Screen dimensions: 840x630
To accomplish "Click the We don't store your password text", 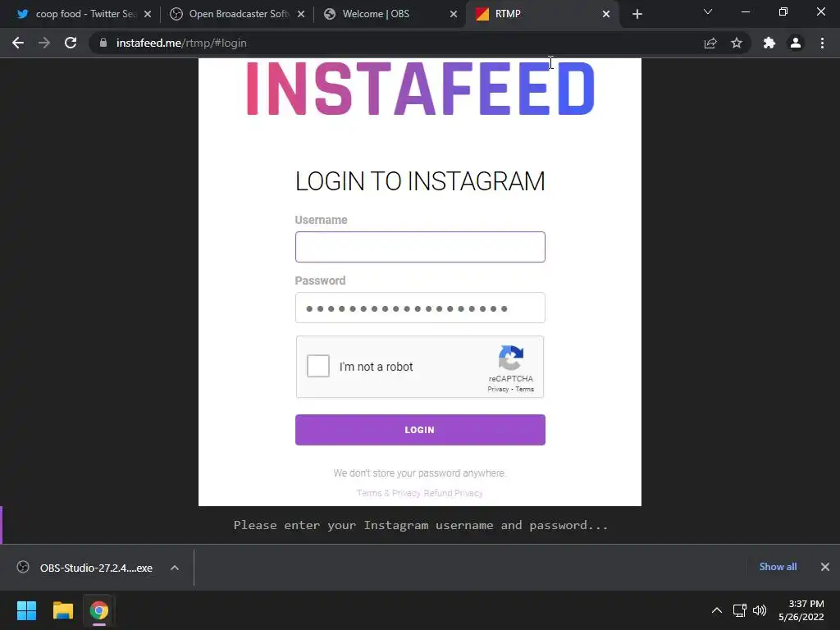I will point(420,473).
